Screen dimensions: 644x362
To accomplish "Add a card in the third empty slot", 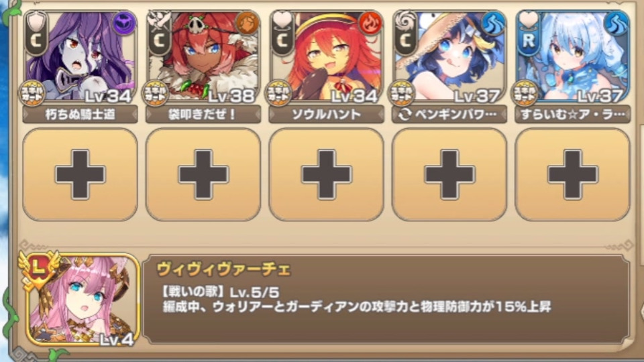I will point(327,174).
